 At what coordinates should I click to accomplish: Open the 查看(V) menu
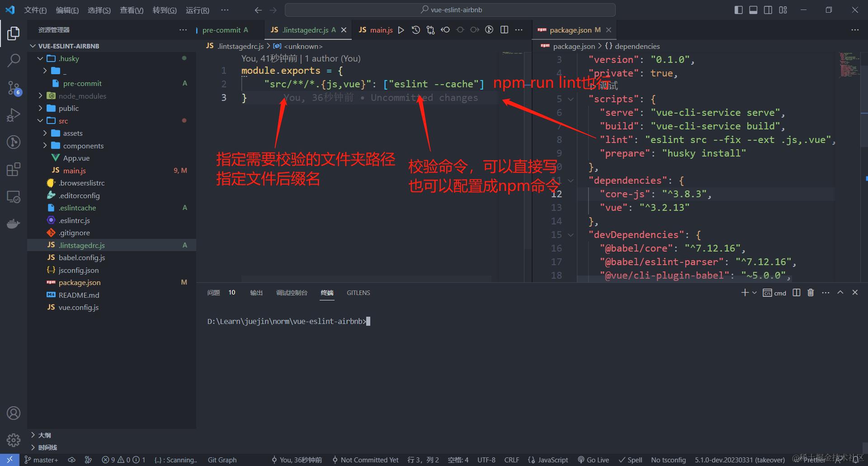[132, 10]
